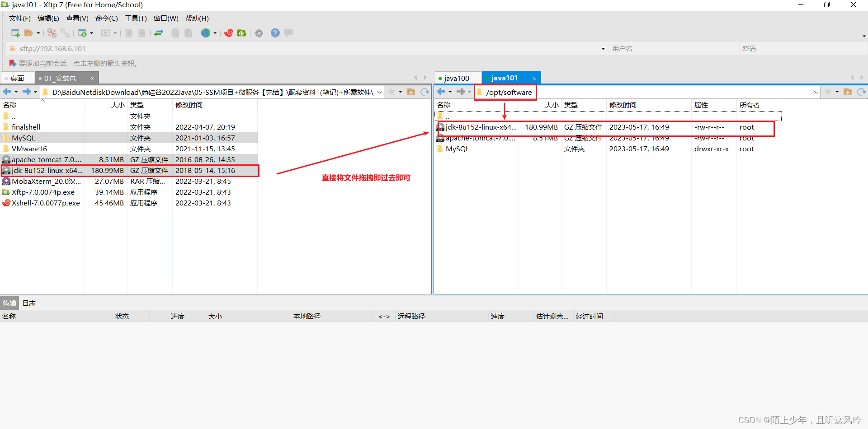868x429 pixels.
Task: Open the session properties gear-window icon
Action: [82, 33]
